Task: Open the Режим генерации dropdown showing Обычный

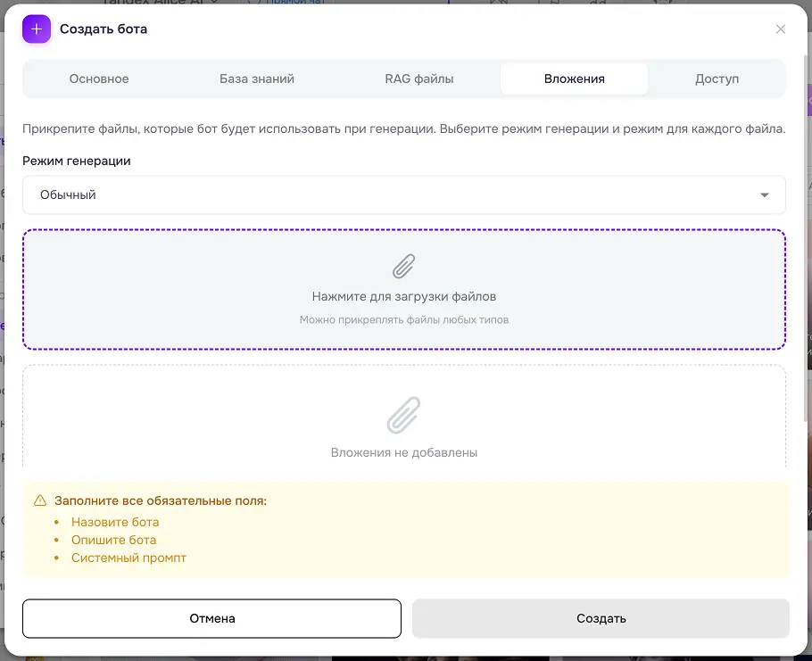Action: point(404,194)
